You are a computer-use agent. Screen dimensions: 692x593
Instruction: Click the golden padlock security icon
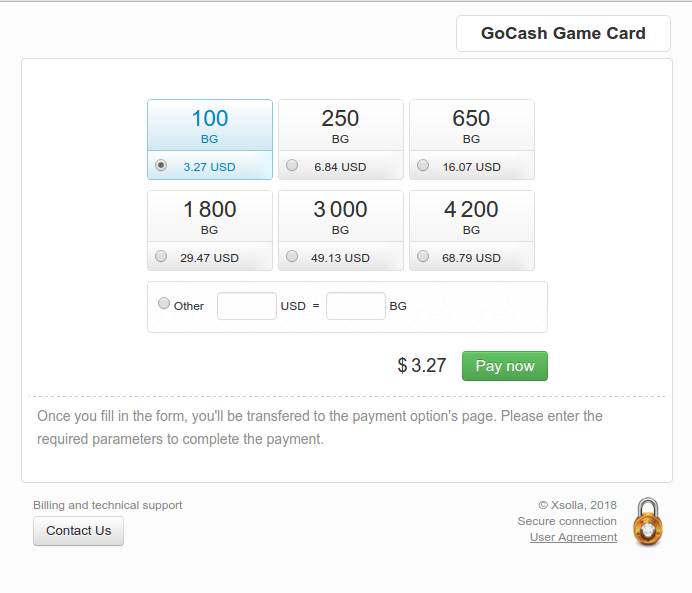coord(647,522)
